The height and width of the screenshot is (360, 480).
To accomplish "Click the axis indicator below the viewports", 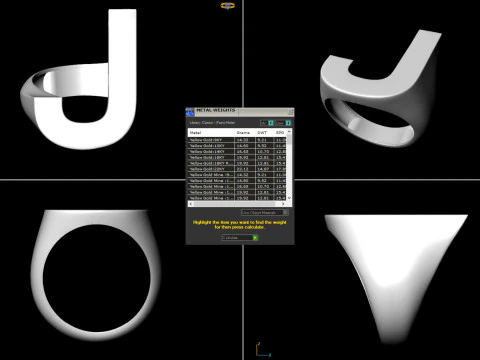I will coord(263,350).
